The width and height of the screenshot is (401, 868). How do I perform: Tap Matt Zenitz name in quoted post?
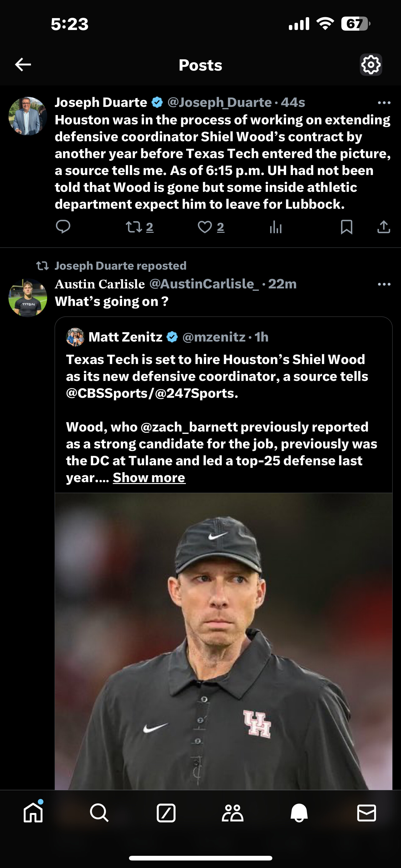click(125, 337)
